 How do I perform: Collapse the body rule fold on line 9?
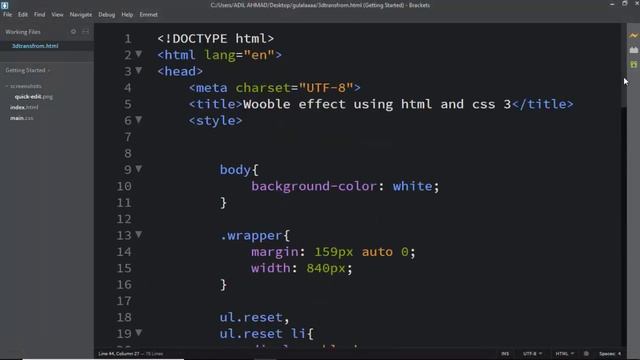coord(139,169)
